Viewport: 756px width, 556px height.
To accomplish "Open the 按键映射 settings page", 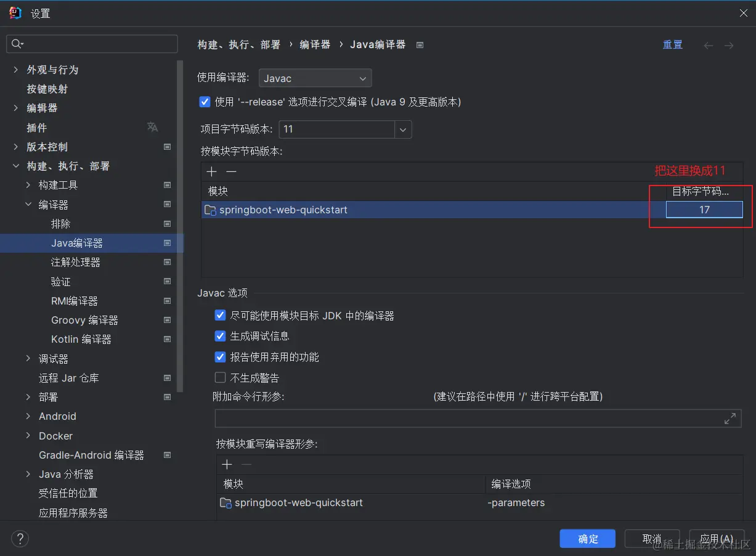I will coord(47,89).
